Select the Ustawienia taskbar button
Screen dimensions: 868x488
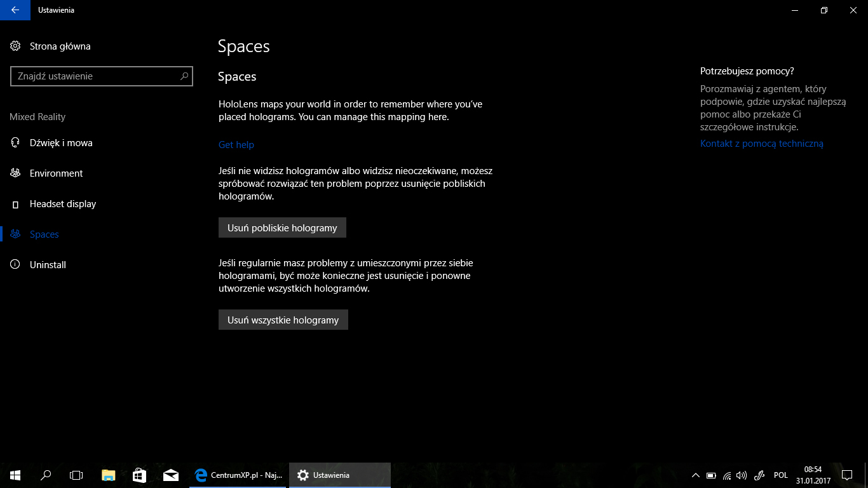tap(340, 475)
